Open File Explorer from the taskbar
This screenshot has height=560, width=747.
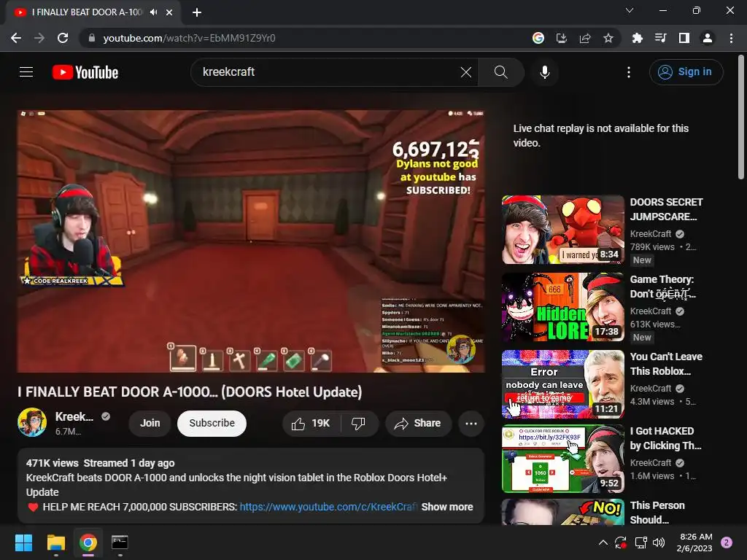coord(55,542)
